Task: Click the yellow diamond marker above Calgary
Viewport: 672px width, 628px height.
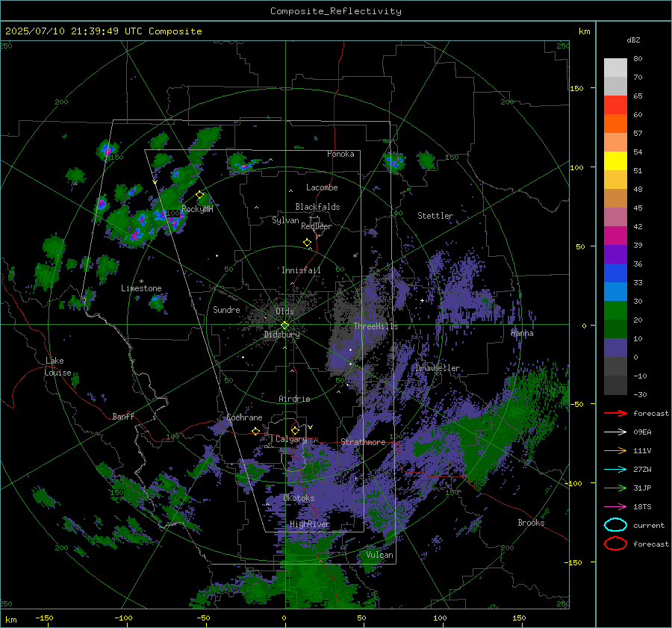Action: [x=295, y=430]
